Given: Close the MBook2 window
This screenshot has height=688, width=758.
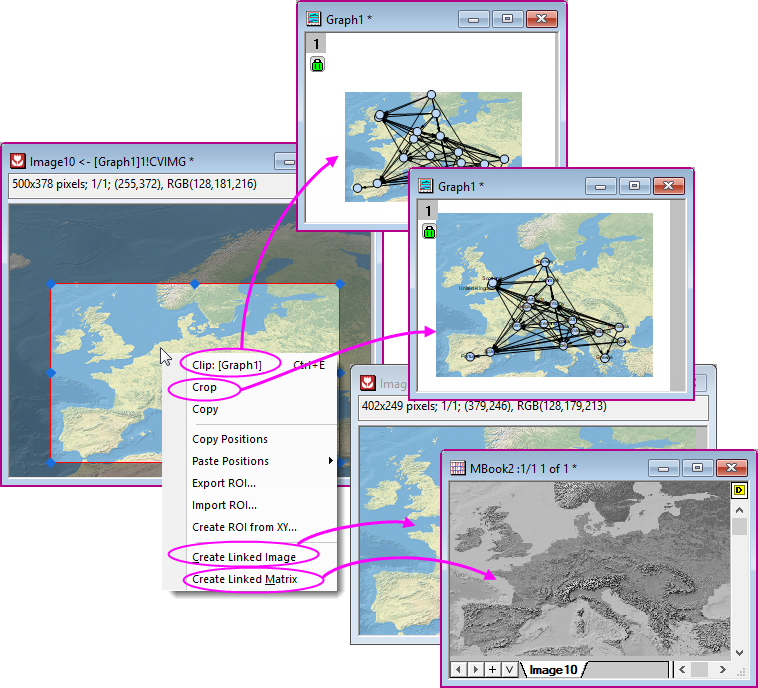Looking at the screenshot, I should point(731,468).
